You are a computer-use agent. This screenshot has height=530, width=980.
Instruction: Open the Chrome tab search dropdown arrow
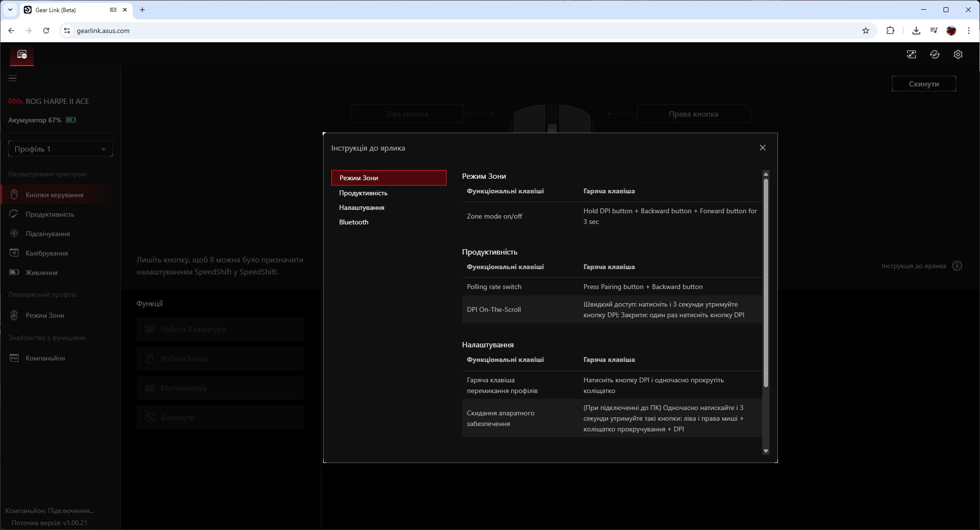(10, 10)
